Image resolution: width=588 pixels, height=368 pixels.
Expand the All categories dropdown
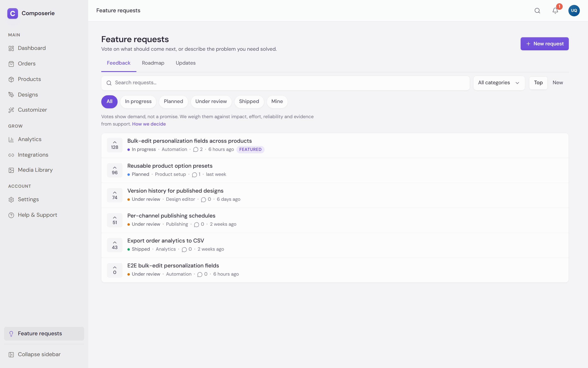point(499,83)
